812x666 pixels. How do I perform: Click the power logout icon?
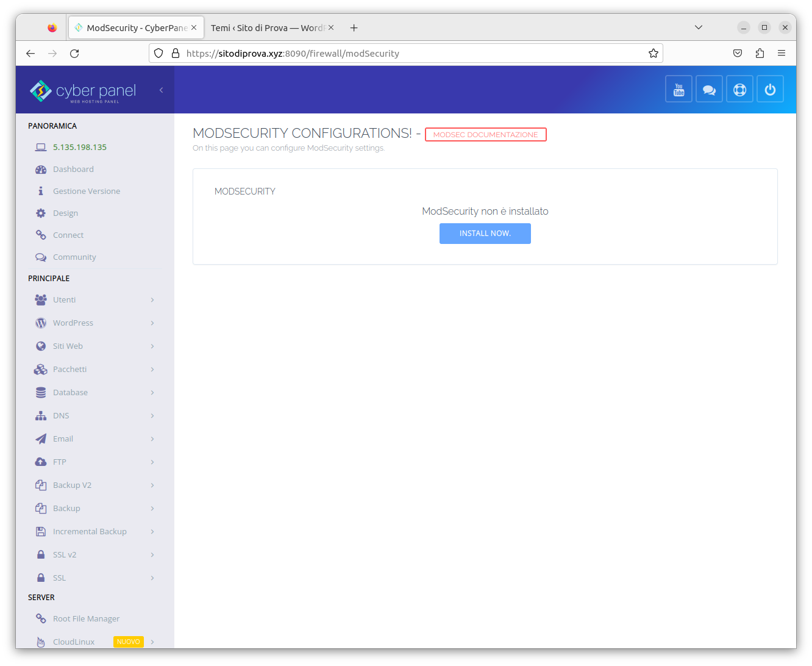(x=770, y=90)
